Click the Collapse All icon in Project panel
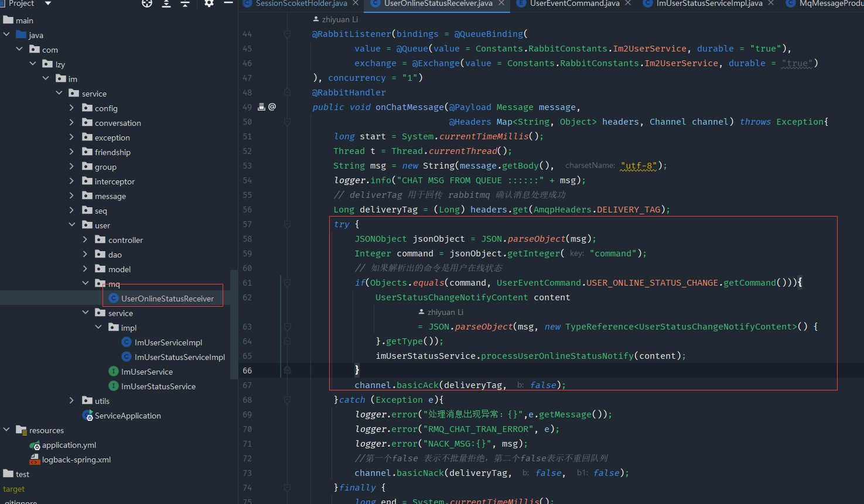The image size is (864, 504). click(x=185, y=4)
